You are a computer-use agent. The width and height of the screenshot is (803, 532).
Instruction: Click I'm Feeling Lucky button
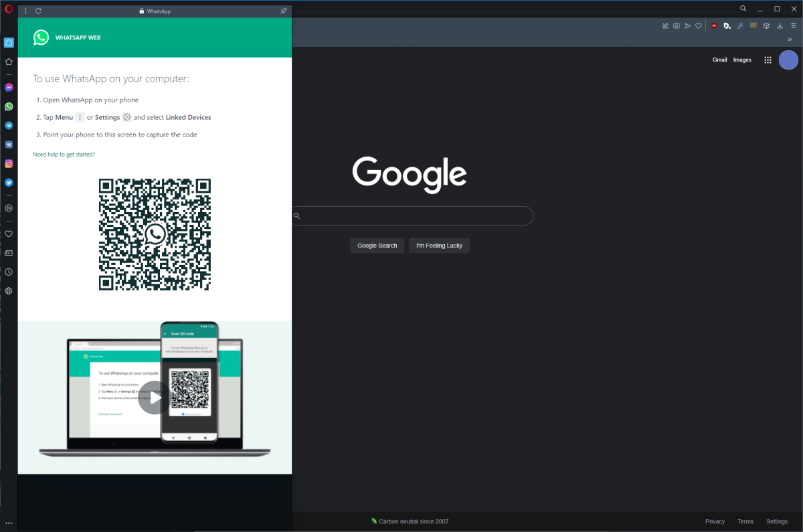440,246
